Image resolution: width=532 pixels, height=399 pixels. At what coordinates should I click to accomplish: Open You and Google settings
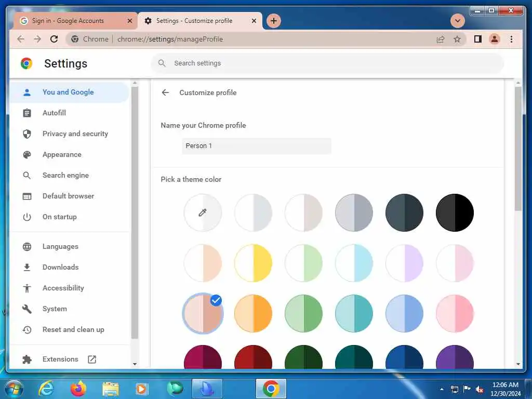(69, 92)
